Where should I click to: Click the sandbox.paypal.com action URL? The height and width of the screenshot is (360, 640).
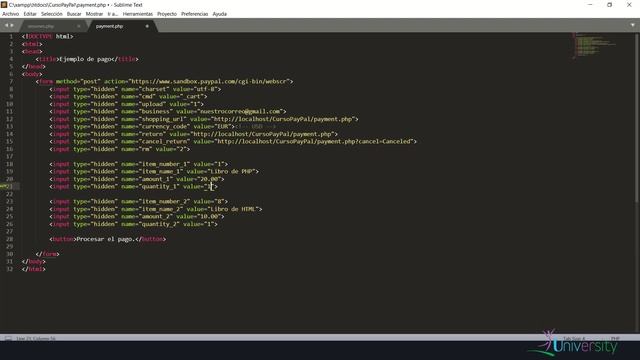point(210,82)
